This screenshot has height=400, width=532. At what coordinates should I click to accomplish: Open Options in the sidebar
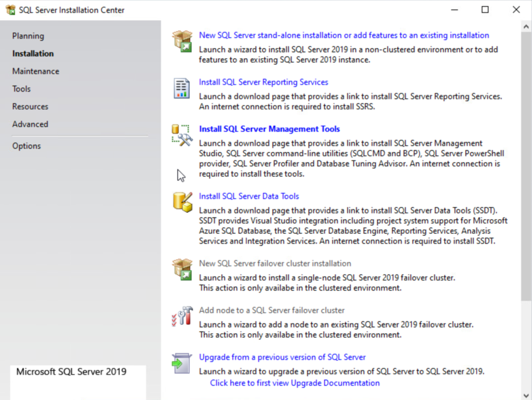coord(26,146)
